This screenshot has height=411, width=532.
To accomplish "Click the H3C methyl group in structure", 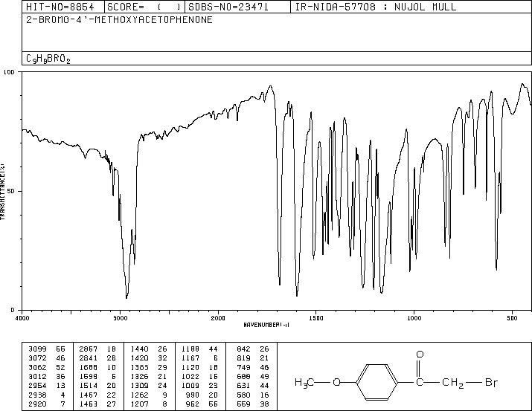I will pos(304,384).
